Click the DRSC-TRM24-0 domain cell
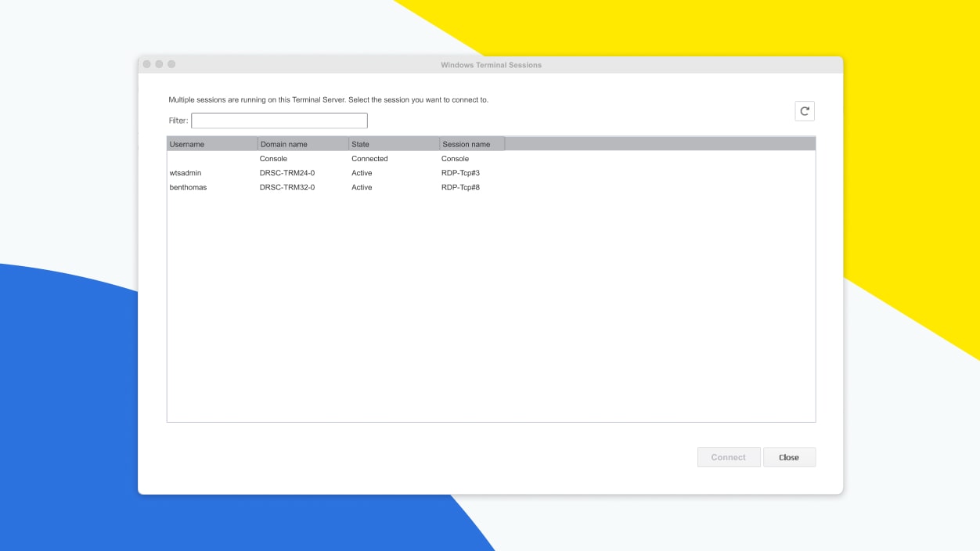Screen dimensions: 980x551 click(x=286, y=173)
